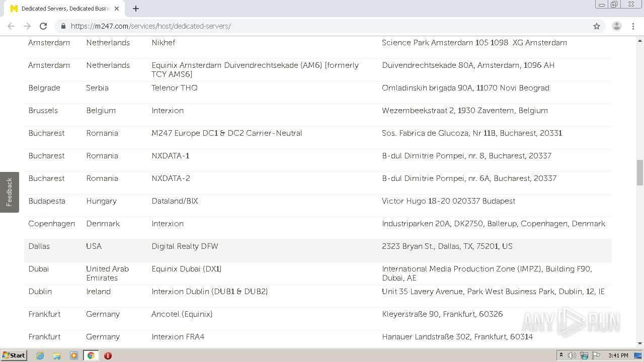
Task: Click the Telenor THQ cell
Action: (175, 88)
